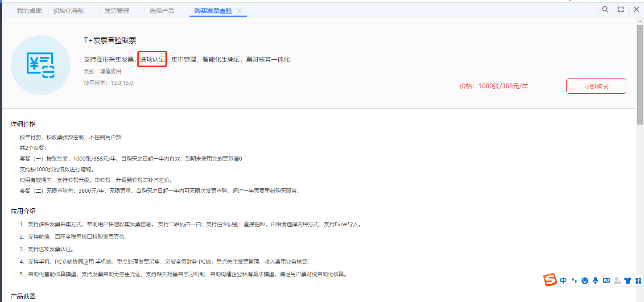
Task: Toggle fullscreen with the expand icon
Action: tap(621, 9)
